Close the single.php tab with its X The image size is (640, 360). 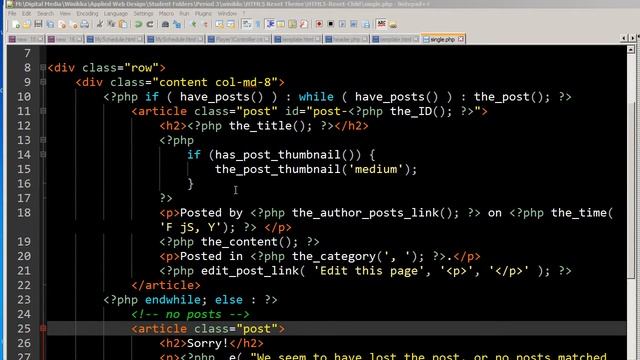tap(460, 39)
